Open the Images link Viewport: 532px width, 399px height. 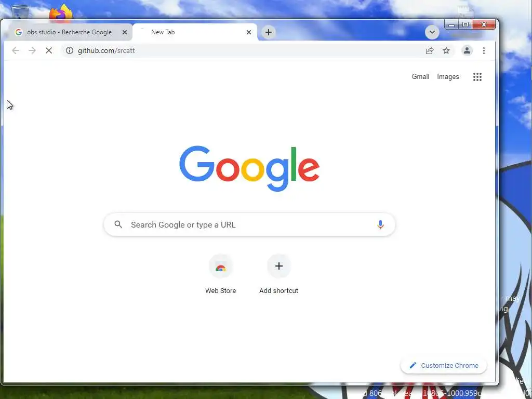click(x=448, y=77)
